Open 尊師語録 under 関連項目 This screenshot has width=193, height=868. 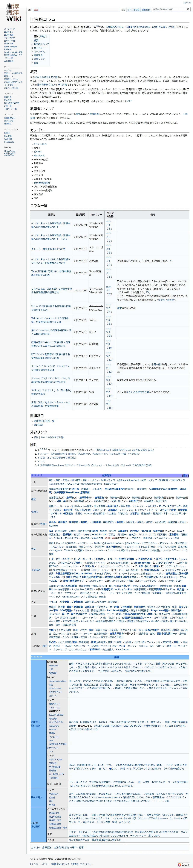pos(38,425)
